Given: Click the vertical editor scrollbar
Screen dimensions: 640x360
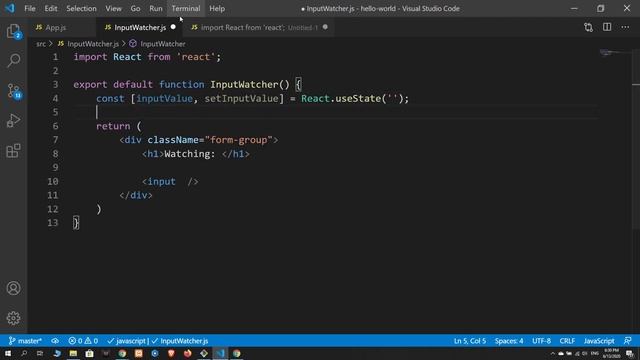Looking at the screenshot, I should (x=636, y=139).
